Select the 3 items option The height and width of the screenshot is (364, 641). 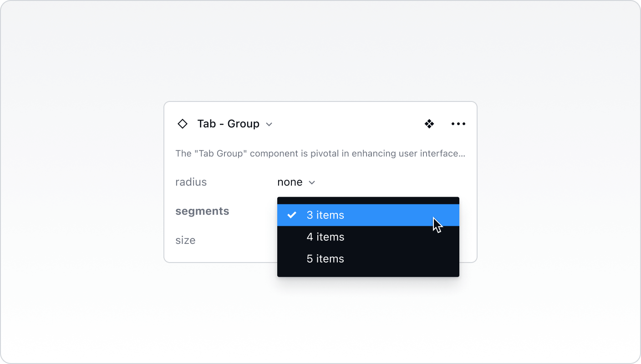point(325,215)
